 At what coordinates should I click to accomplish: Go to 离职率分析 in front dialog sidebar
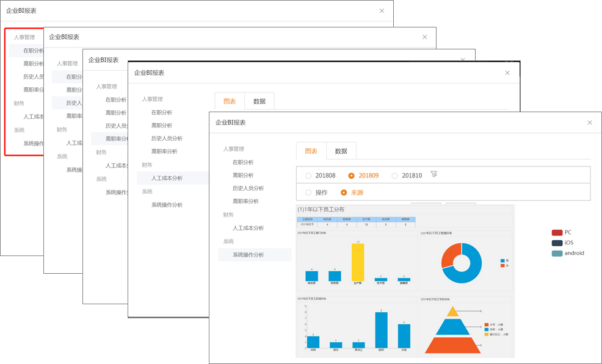click(245, 201)
